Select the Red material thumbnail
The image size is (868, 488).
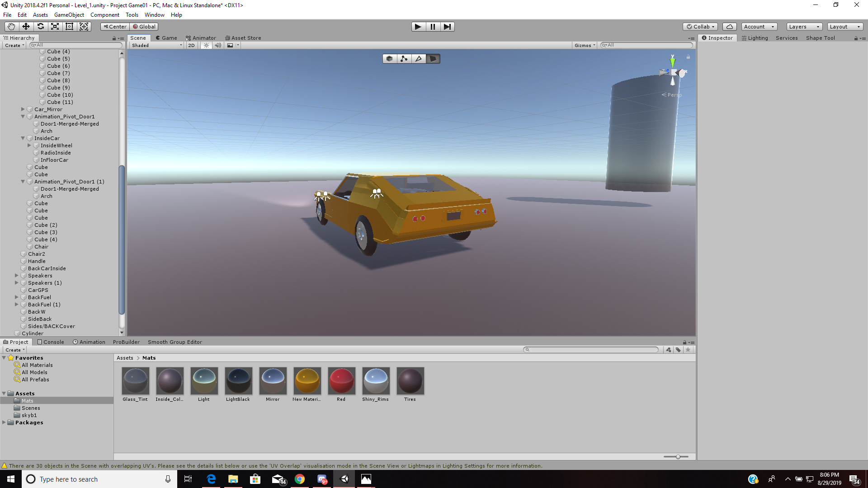tap(341, 381)
